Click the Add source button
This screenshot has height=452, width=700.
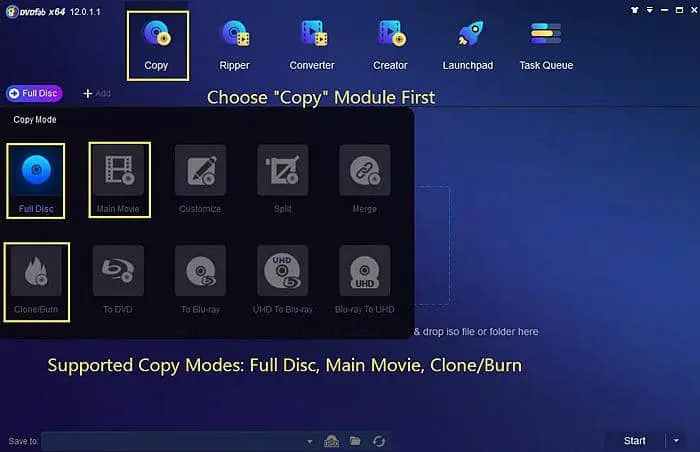(x=97, y=93)
